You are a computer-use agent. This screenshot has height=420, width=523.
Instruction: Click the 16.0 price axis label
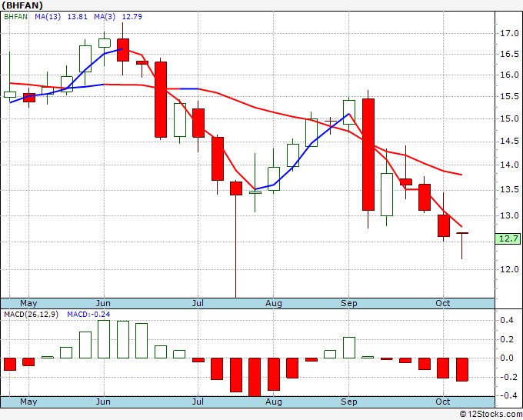coord(509,75)
